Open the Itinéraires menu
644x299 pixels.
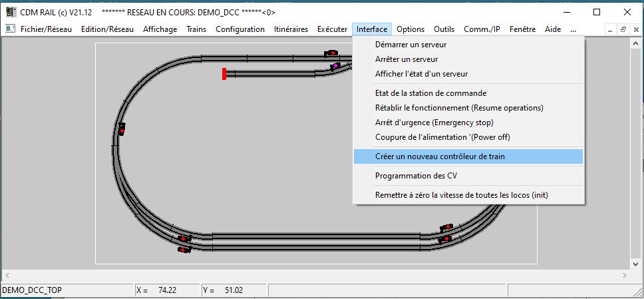pyautogui.click(x=291, y=29)
